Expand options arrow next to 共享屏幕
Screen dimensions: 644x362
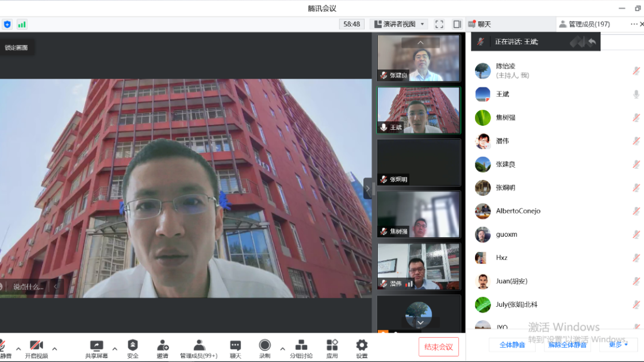point(114,349)
